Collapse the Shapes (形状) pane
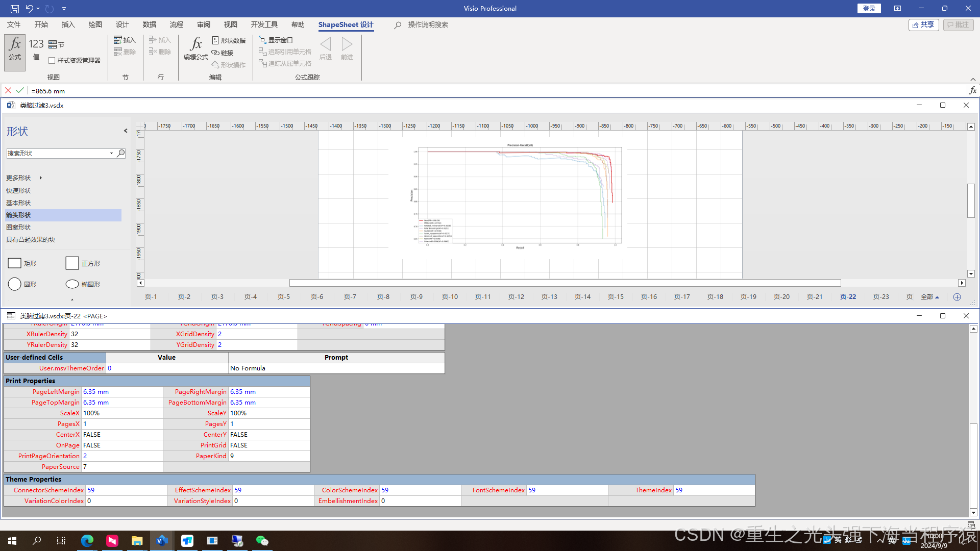The width and height of the screenshot is (980, 551). tap(126, 131)
